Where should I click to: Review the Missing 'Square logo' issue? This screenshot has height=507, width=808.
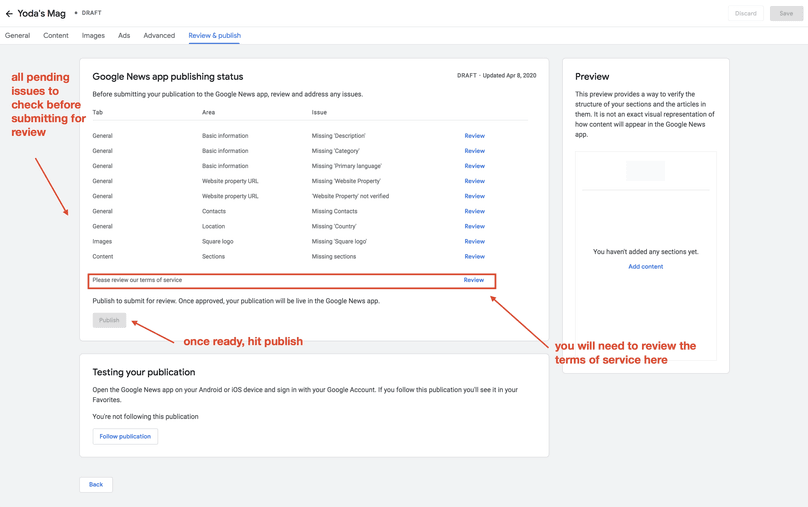coord(474,241)
